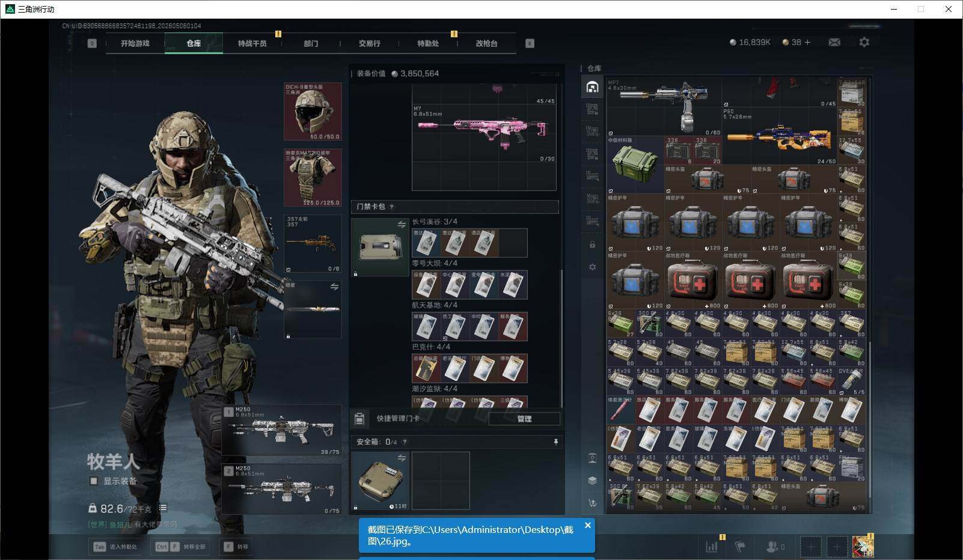
Task: Select the second M250 weapon slot
Action: [x=281, y=489]
